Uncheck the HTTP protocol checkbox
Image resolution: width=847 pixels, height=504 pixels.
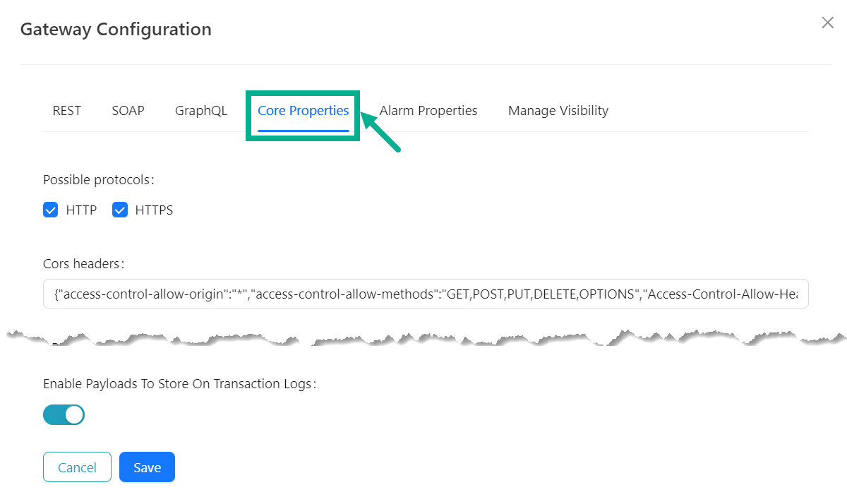click(x=51, y=210)
